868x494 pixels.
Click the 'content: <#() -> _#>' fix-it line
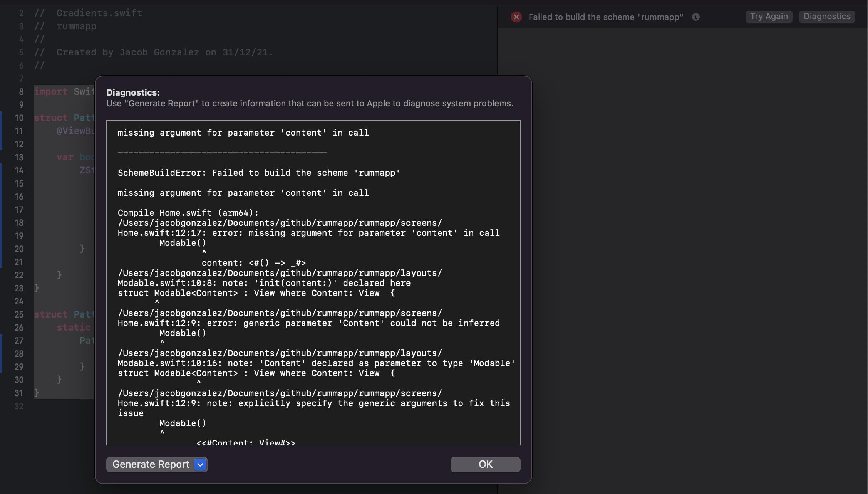253,263
